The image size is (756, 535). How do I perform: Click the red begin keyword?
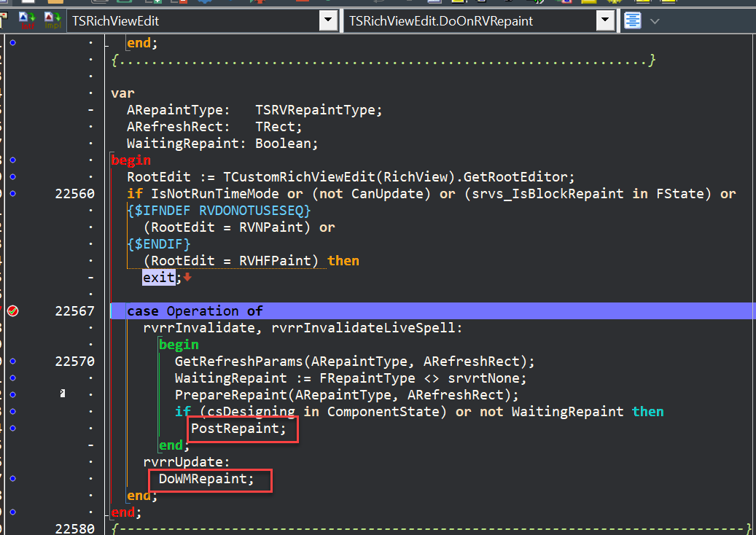click(130, 160)
